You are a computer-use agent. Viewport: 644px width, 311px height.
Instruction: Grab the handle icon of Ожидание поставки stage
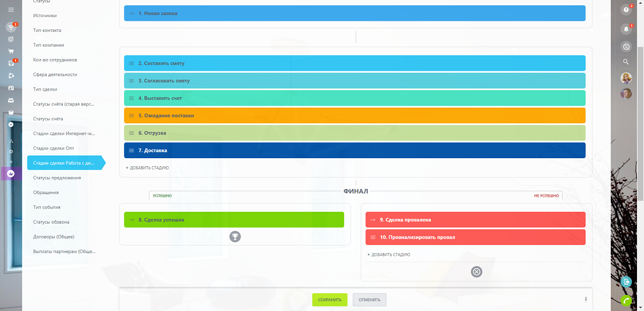(x=131, y=116)
